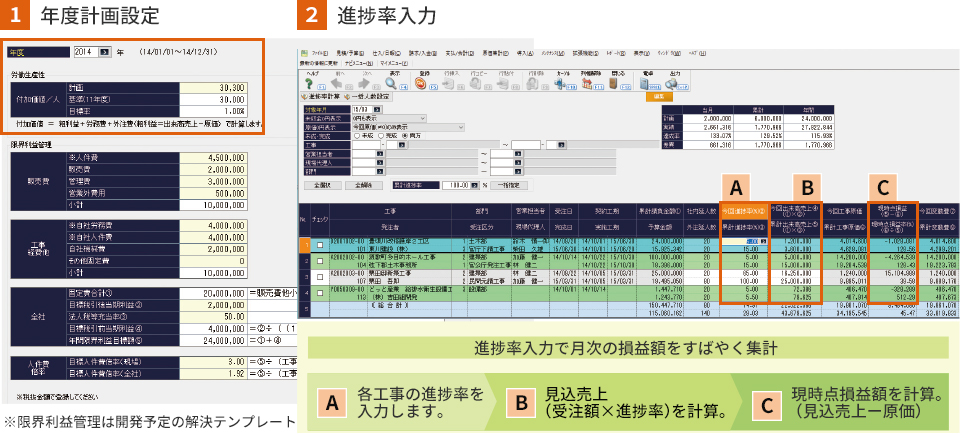Image resolution: width=960 pixels, height=434 pixels.
Task: Click the 全選択 button
Action: tap(323, 185)
